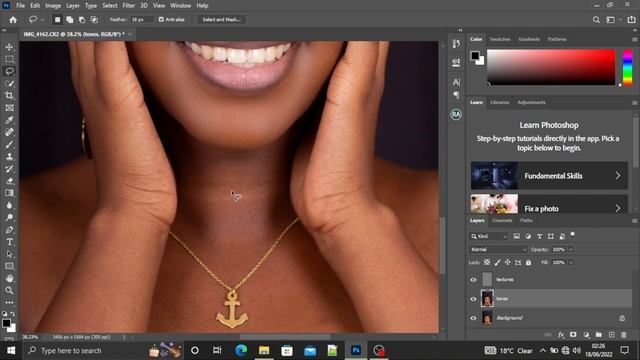
Task: Switch to the Swatches tab
Action: 500,39
